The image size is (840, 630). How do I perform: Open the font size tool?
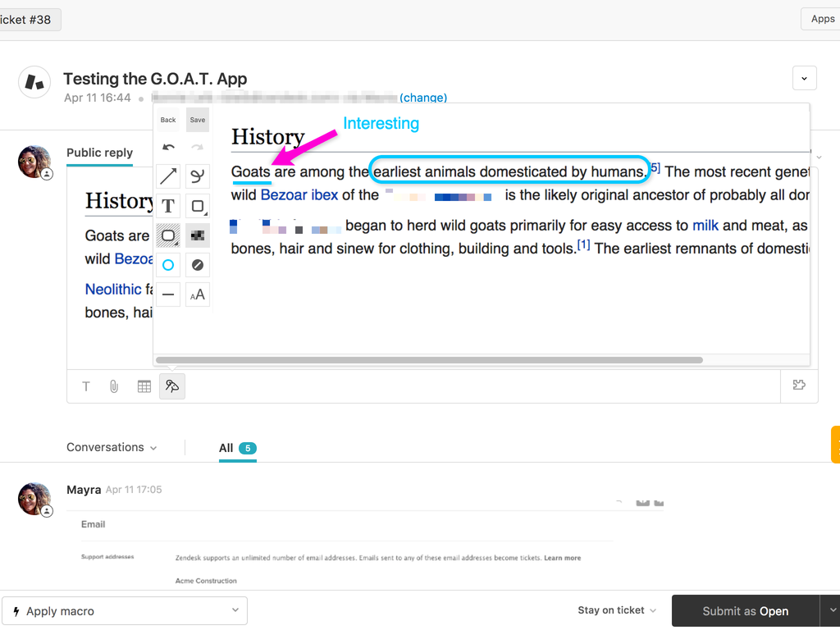[197, 294]
